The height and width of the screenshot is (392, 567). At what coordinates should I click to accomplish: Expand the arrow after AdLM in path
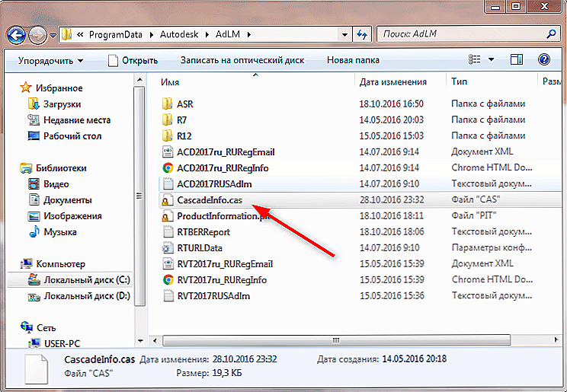(248, 35)
